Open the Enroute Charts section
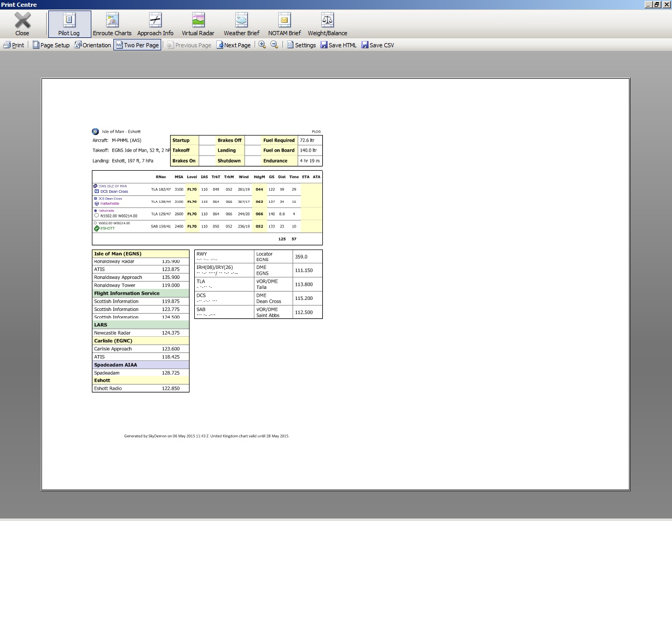This screenshot has width=672, height=644. pos(112,24)
